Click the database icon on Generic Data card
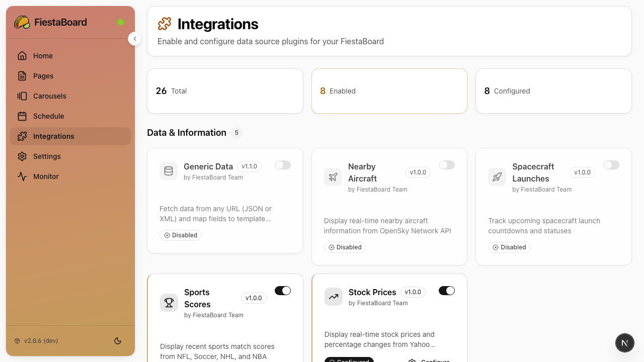This screenshot has height=362, width=644. click(x=169, y=171)
